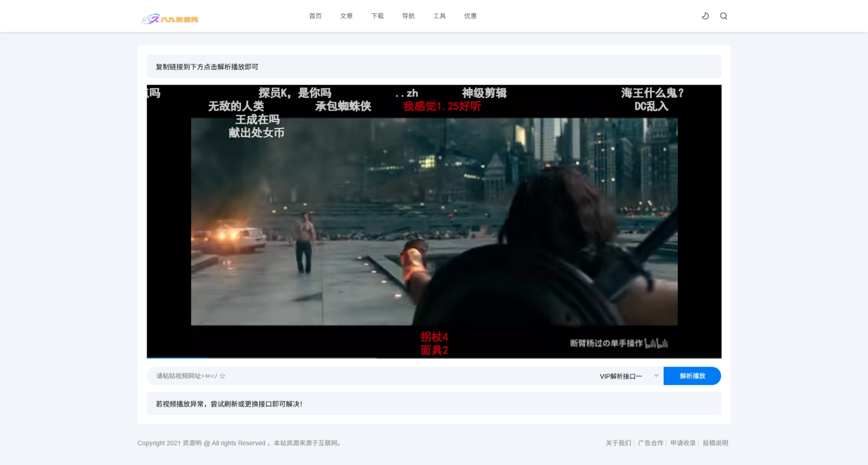The width and height of the screenshot is (868, 465).
Task: Open the 文章 menu item
Action: coord(346,16)
